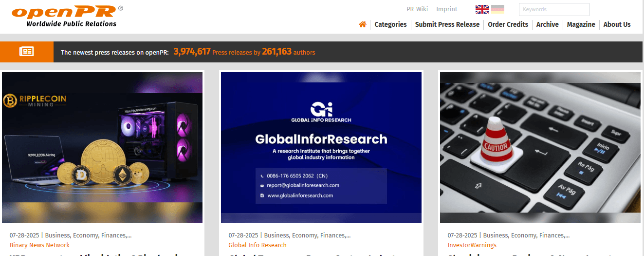The image size is (644, 256).
Task: Click the orange home icon
Action: [x=362, y=24]
